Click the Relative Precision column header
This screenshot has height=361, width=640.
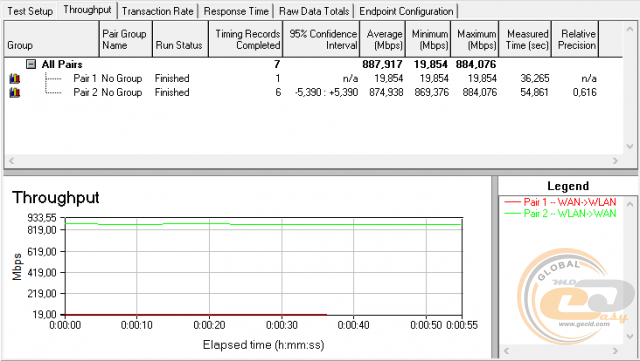575,39
